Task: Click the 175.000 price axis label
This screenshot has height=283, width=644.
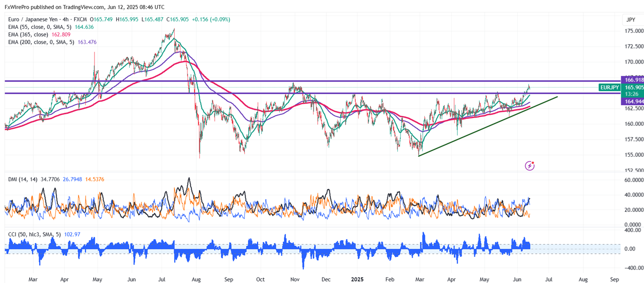Action: coord(633,31)
